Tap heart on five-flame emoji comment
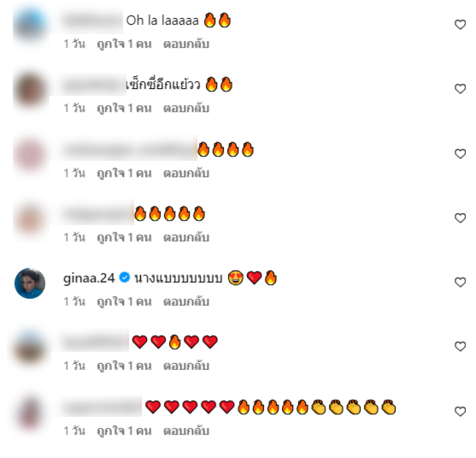 point(460,218)
